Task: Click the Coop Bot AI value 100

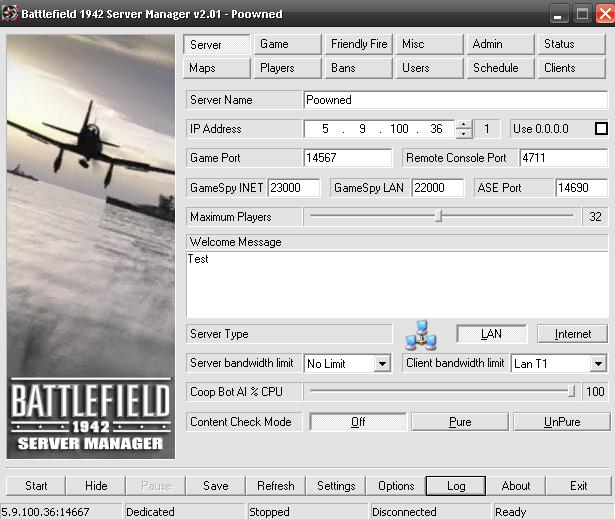Action: coord(595,392)
